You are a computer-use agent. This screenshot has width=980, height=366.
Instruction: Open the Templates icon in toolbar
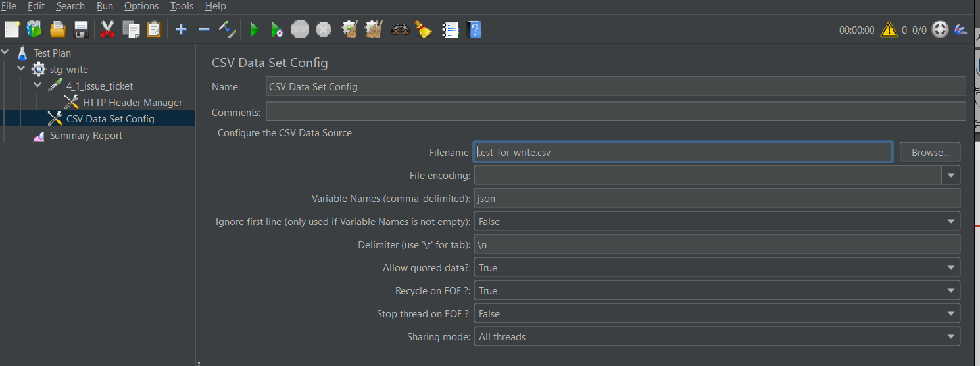point(34,29)
